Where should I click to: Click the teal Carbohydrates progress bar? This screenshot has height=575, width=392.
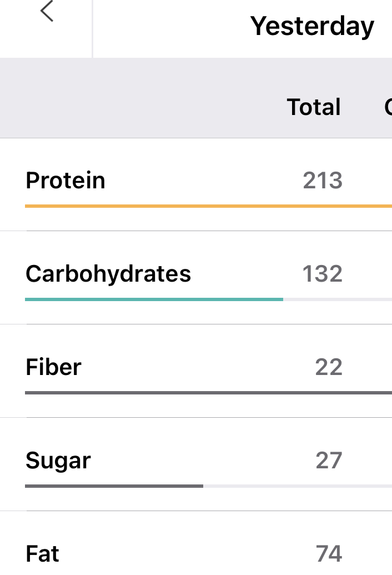point(154,299)
